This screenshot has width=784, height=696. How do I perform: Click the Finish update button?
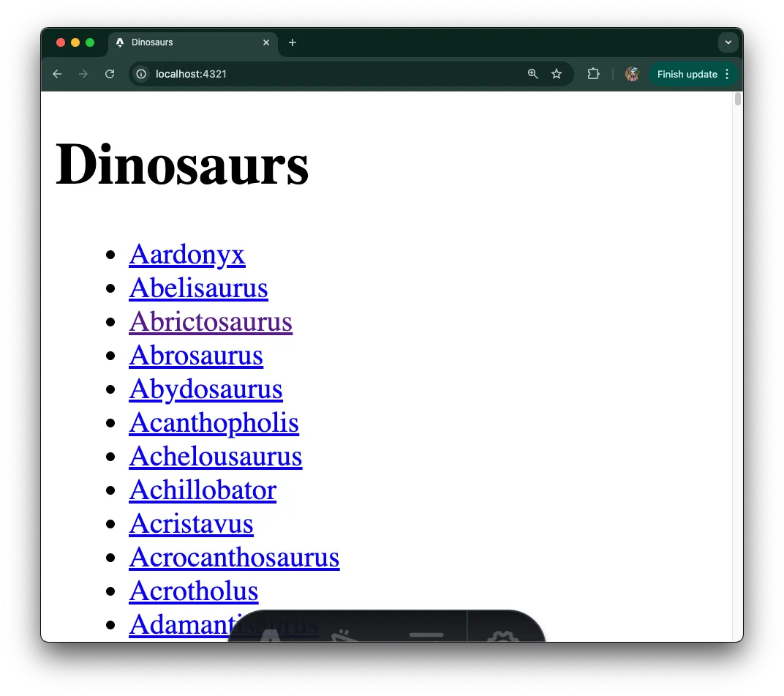click(x=686, y=74)
